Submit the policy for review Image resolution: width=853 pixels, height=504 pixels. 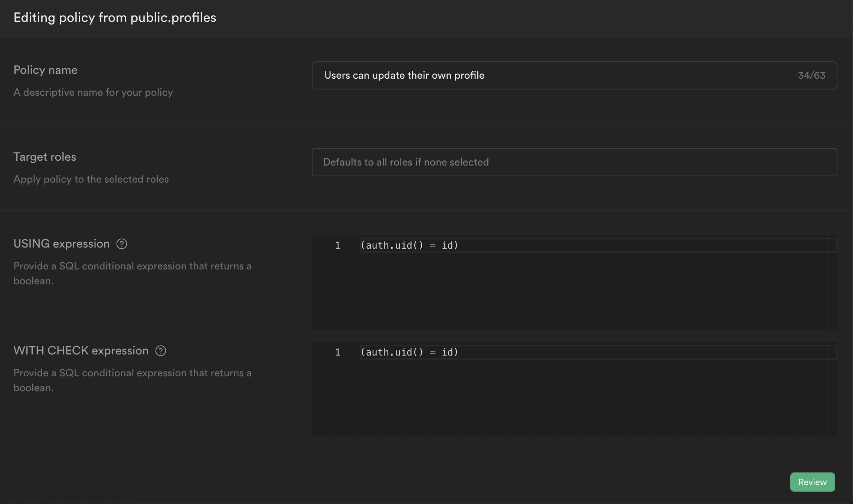pos(812,482)
